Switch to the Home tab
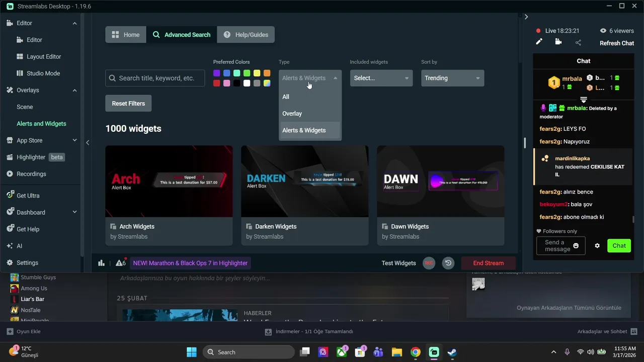The image size is (644, 362). 126,35
